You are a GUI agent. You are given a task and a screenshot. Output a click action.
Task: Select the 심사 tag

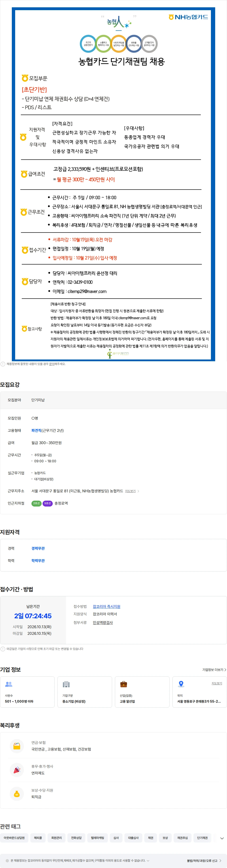point(116,838)
